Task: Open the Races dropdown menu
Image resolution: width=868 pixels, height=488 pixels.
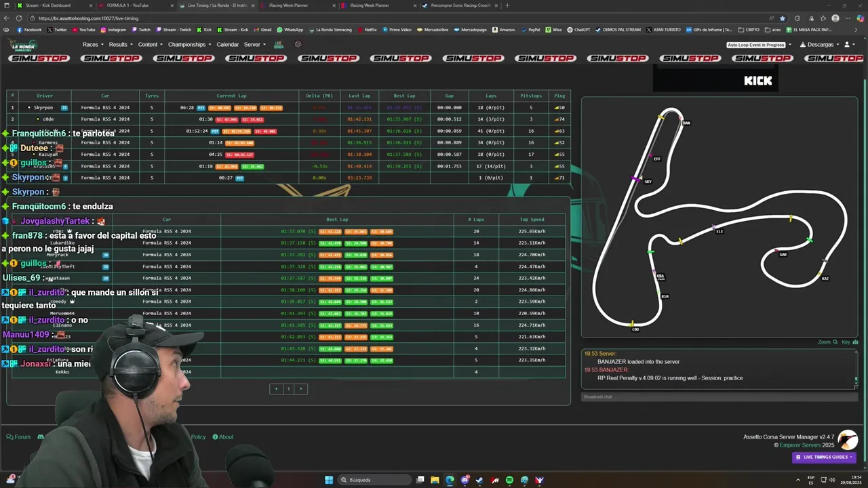Action: [93, 45]
